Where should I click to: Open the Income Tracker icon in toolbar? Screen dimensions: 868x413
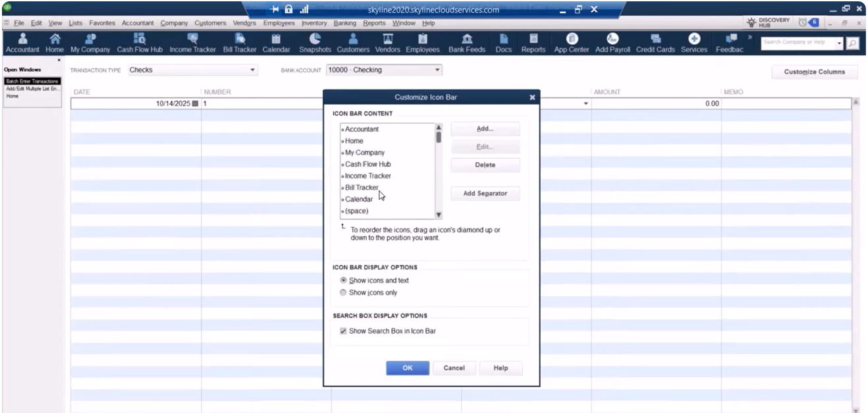click(x=194, y=40)
